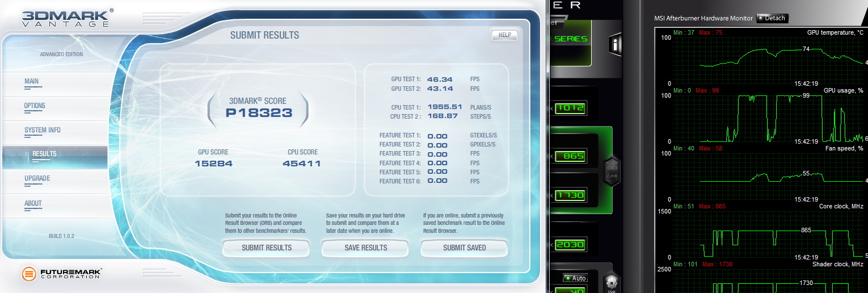This screenshot has height=293, width=868.
Task: Click Submit Saved button
Action: [x=464, y=248]
